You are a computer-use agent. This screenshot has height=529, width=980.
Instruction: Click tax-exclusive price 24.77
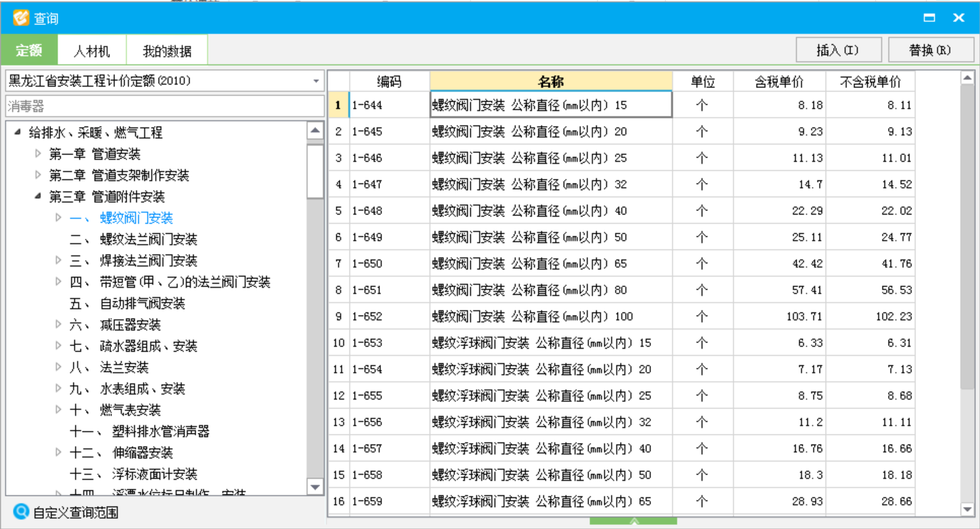(x=870, y=237)
